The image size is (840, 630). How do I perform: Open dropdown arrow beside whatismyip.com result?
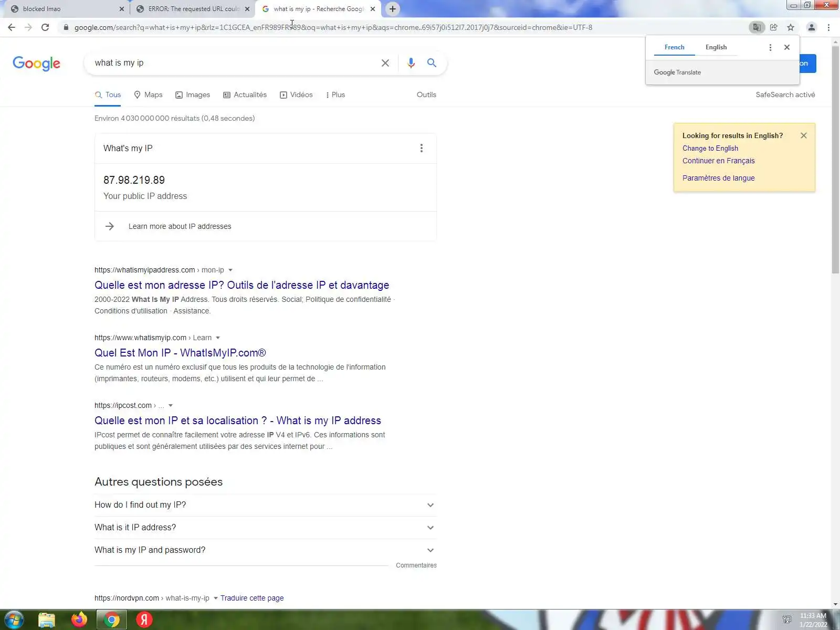(218, 338)
